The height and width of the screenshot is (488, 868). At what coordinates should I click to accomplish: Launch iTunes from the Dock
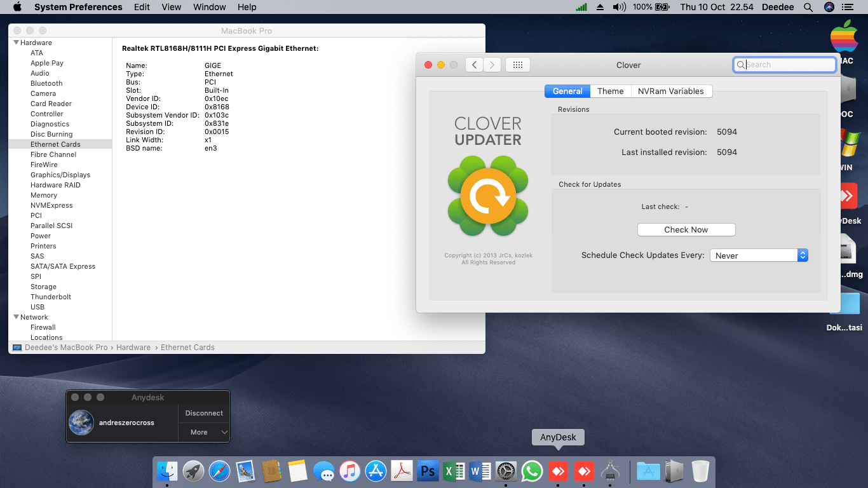[349, 471]
